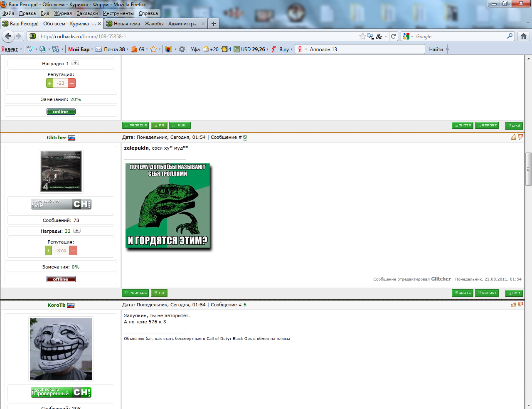
Task: Click the search magnifier in Google box
Action: pyautogui.click(x=510, y=36)
